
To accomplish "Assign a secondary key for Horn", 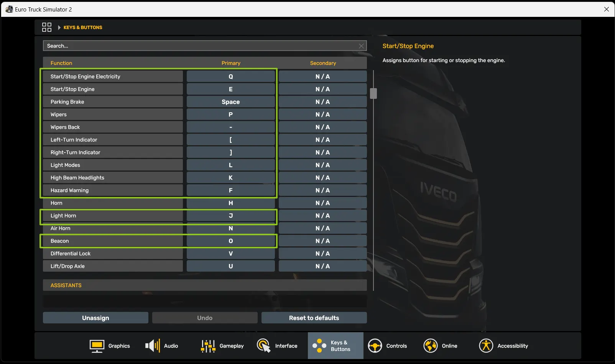I will [x=323, y=203].
